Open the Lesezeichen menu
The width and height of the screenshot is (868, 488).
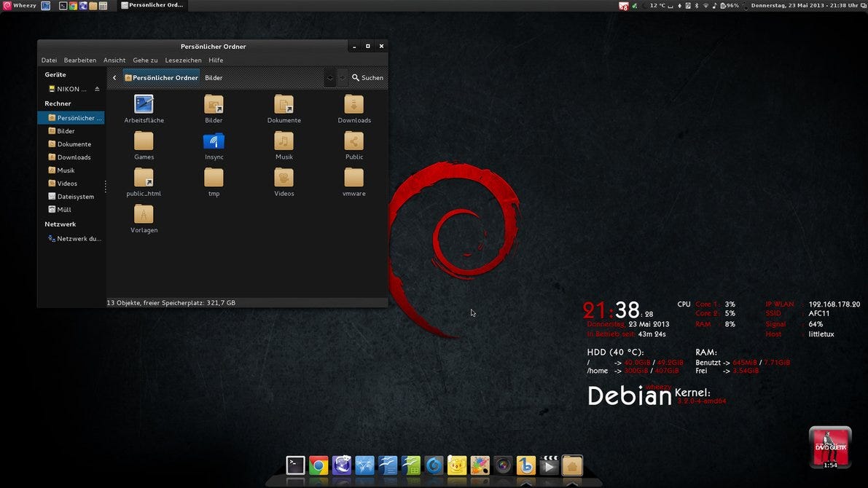[183, 60]
